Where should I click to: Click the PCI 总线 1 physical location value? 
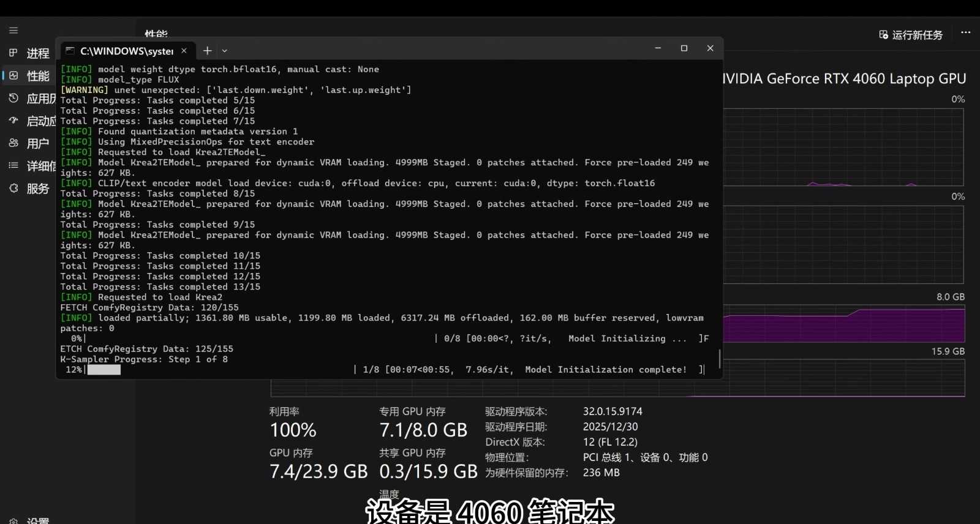[645, 457]
